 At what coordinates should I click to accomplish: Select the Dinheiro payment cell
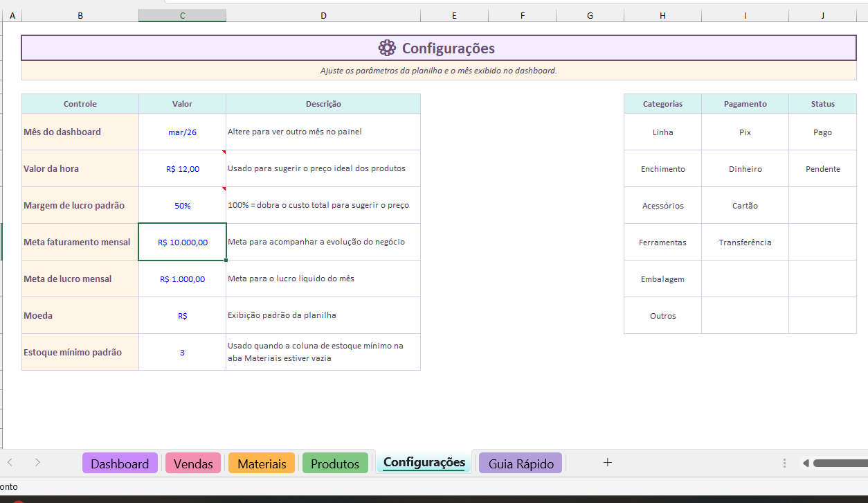745,168
